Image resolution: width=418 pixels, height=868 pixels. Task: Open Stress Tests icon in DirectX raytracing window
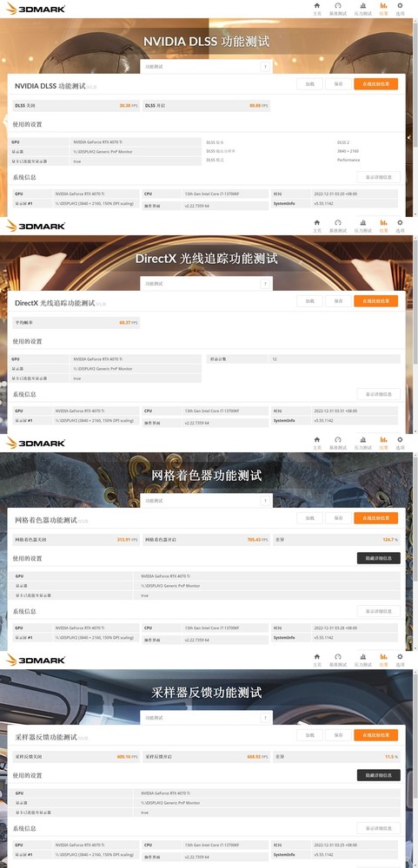[363, 225]
